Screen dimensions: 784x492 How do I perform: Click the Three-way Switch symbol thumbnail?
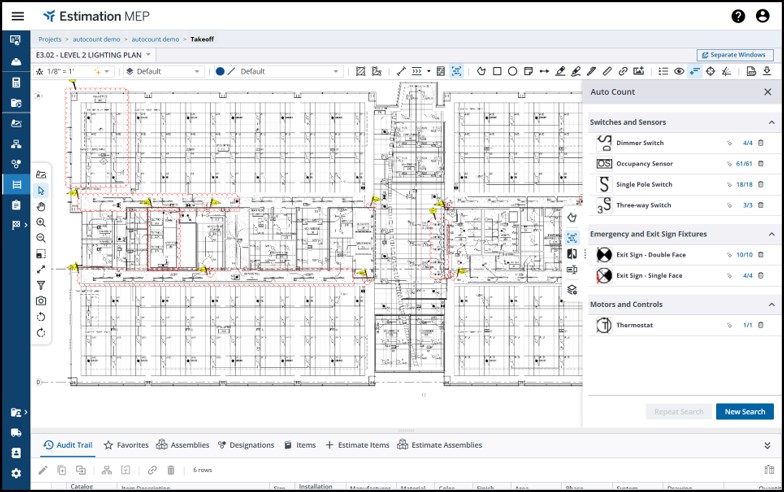click(x=604, y=206)
